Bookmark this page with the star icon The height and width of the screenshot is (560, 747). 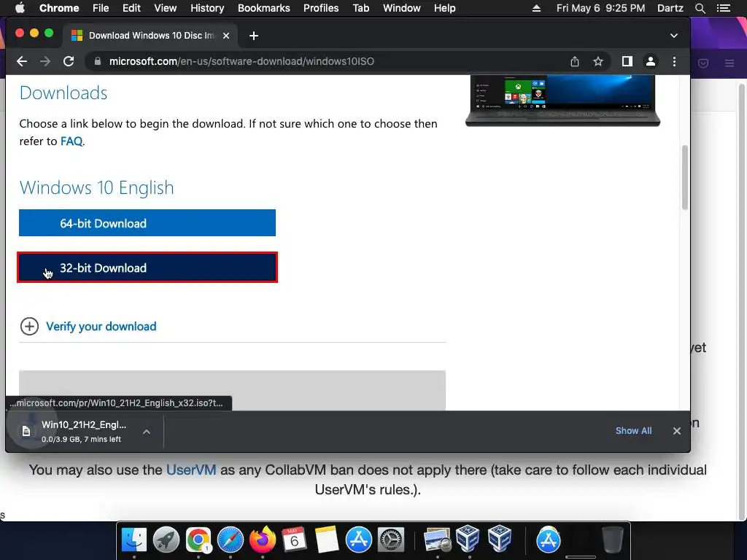[598, 61]
